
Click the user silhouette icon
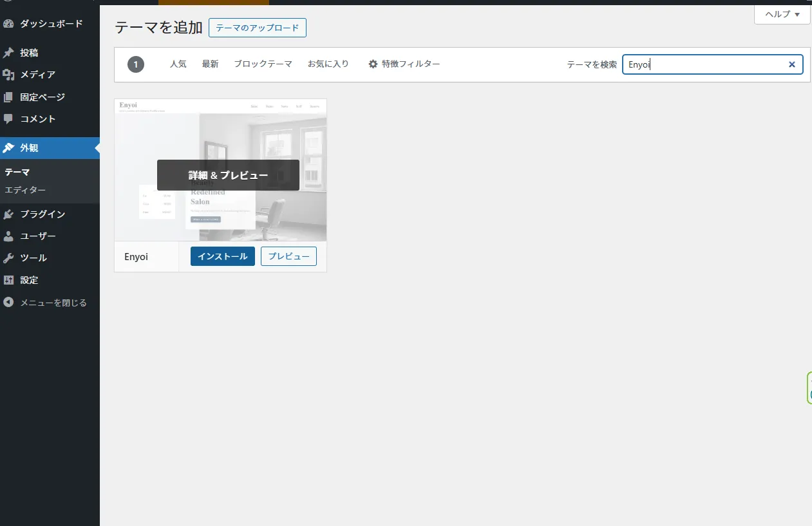[x=8, y=236]
